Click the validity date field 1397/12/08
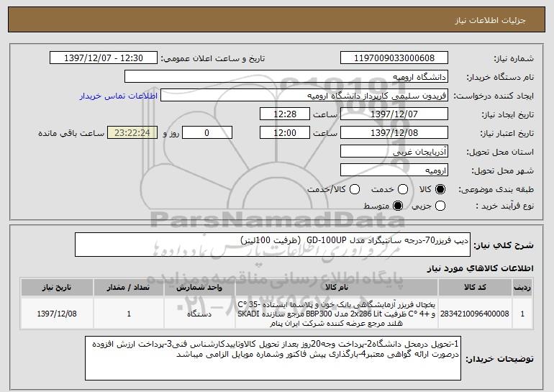This screenshot has height=392, width=554. (x=394, y=133)
